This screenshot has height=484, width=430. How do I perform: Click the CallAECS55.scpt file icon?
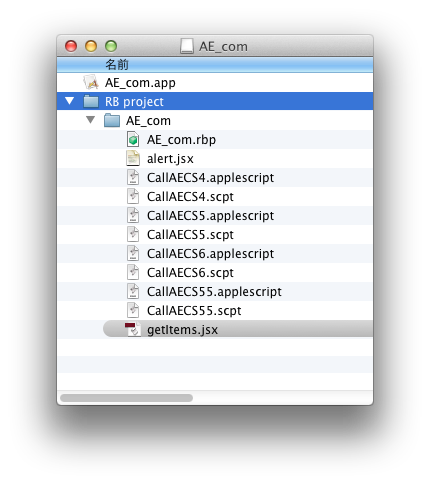point(133,310)
